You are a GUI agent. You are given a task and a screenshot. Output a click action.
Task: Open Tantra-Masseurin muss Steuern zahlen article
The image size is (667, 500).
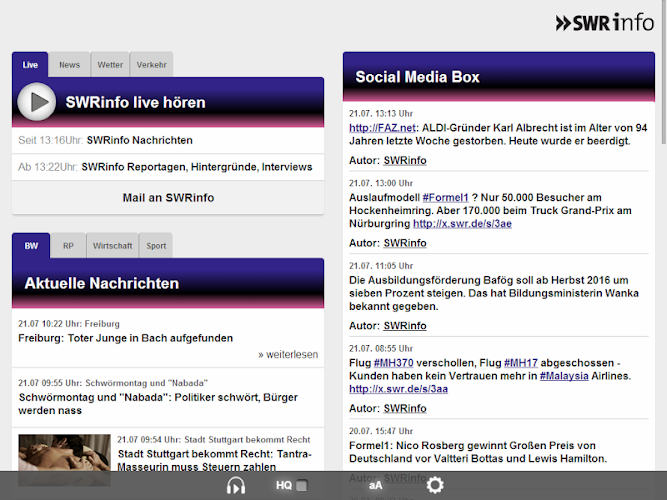[x=214, y=460]
